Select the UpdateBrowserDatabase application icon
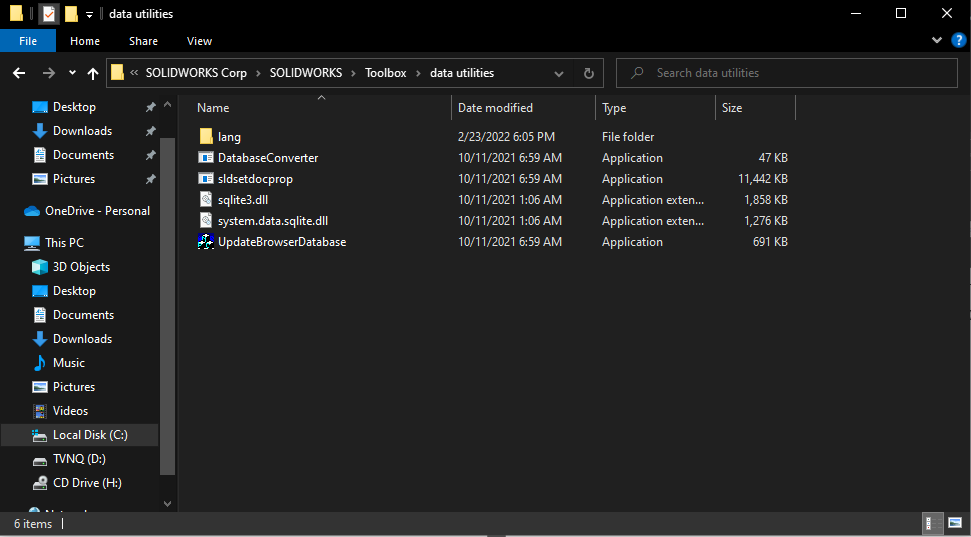The height and width of the screenshot is (537, 971). (206, 242)
